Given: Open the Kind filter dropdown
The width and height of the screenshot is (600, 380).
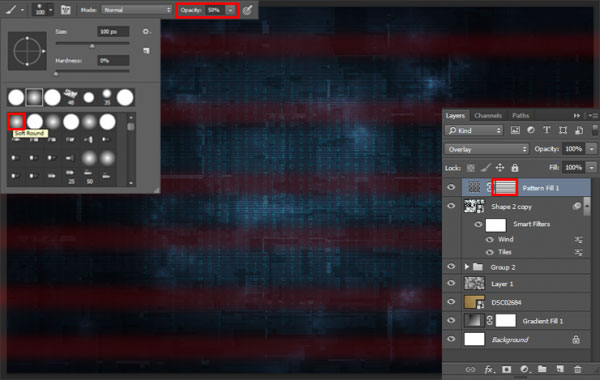Looking at the screenshot, I should click(x=474, y=130).
